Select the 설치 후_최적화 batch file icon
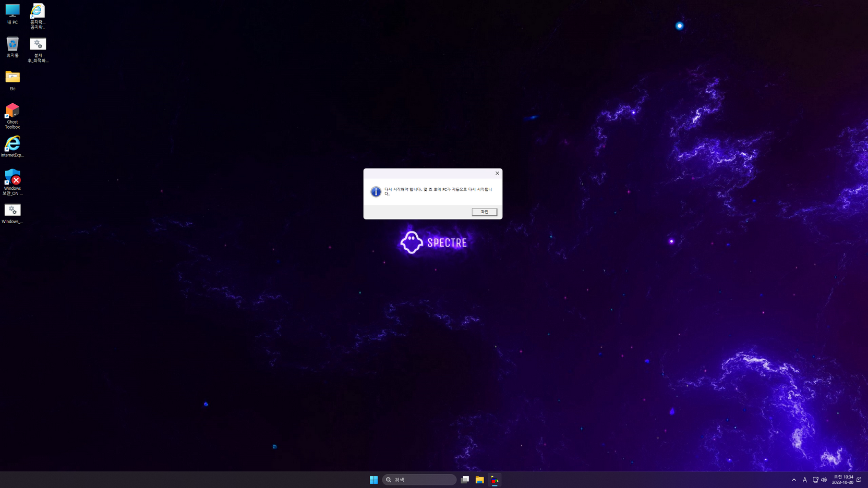The width and height of the screenshot is (868, 488). point(38,50)
